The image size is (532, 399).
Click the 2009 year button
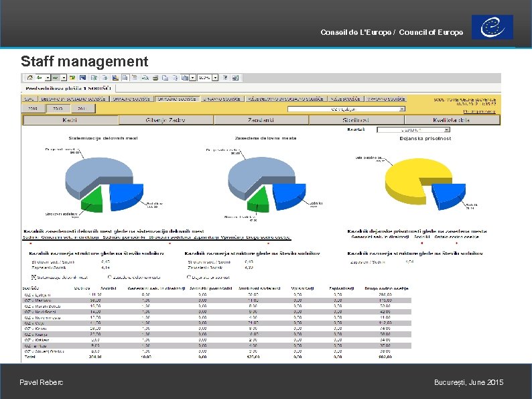pyautogui.click(x=33, y=109)
